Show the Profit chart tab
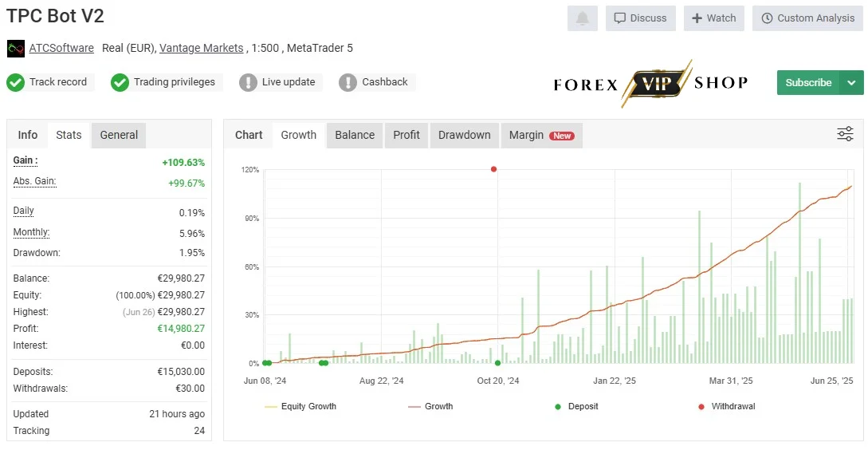 tap(407, 135)
